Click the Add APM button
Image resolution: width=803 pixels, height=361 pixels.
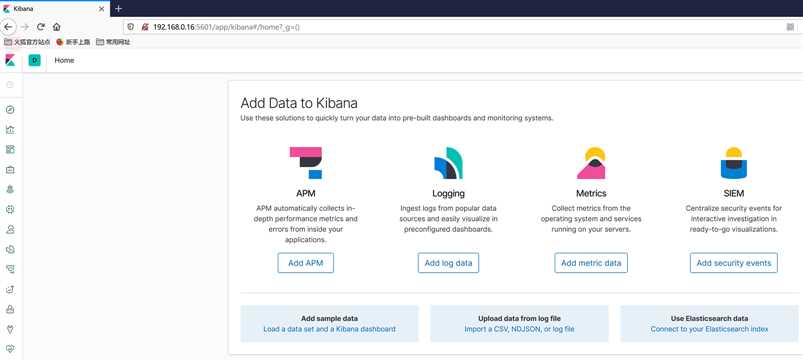coord(306,263)
